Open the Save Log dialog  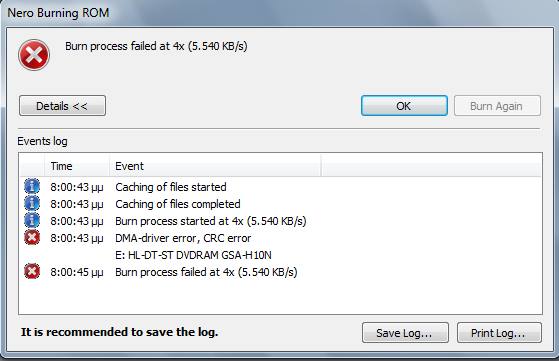[405, 333]
